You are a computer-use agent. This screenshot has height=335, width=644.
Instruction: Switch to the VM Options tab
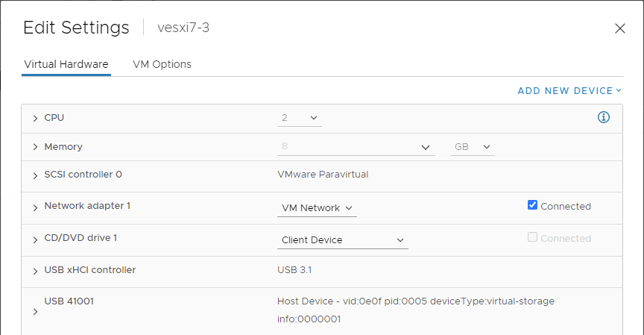pos(162,64)
